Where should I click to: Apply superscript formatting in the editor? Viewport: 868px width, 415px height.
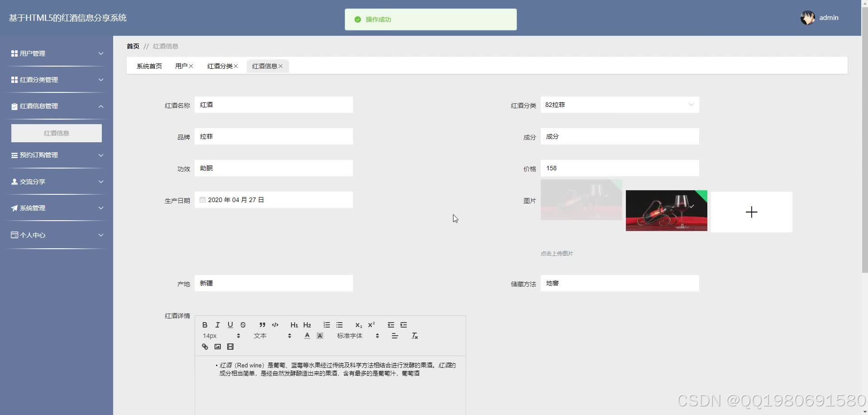tap(371, 324)
